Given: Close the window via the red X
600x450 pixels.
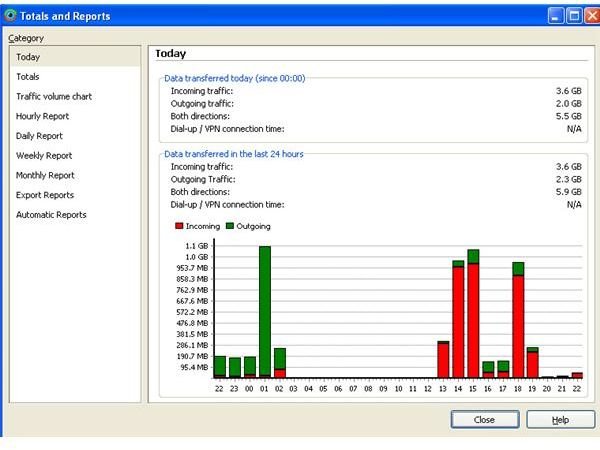Looking at the screenshot, I should [592, 16].
